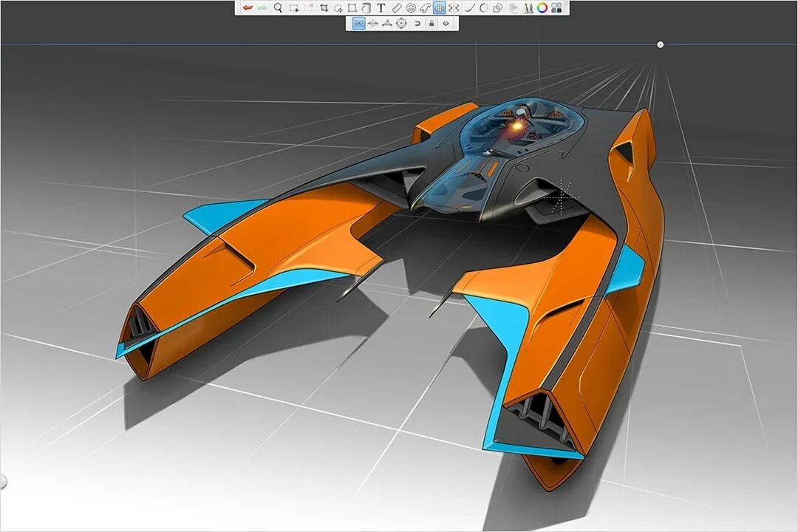Click the Quick Transform tool

tap(308, 8)
